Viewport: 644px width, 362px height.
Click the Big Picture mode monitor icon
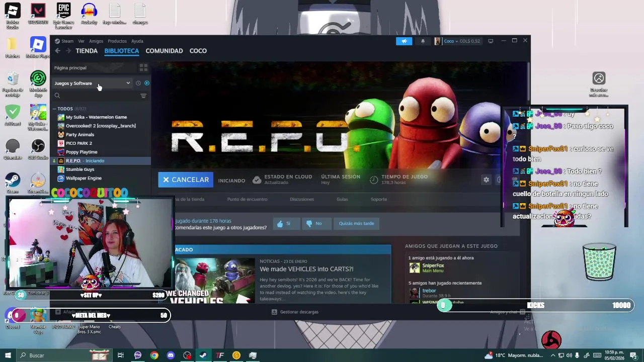pyautogui.click(x=491, y=41)
